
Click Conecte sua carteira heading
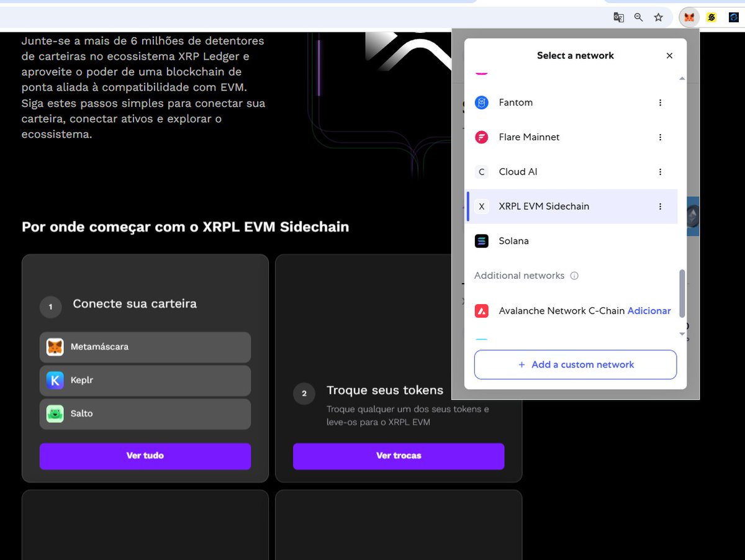point(135,304)
